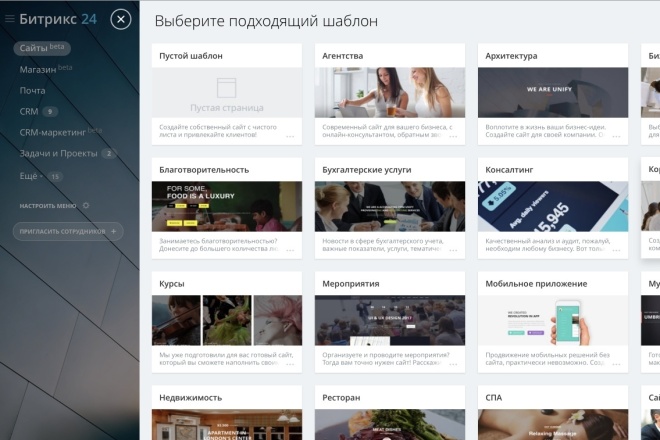Select Пустой шаблон empty page thumbnail

tap(227, 93)
